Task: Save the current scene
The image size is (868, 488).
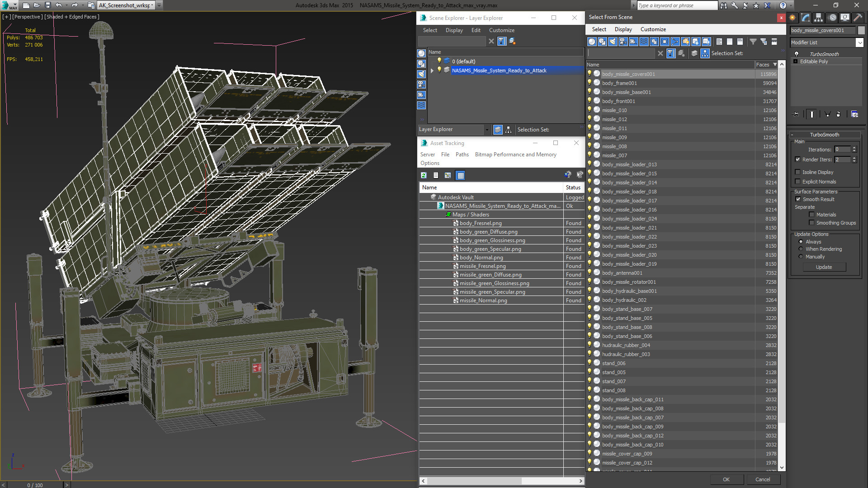Action: tap(47, 5)
